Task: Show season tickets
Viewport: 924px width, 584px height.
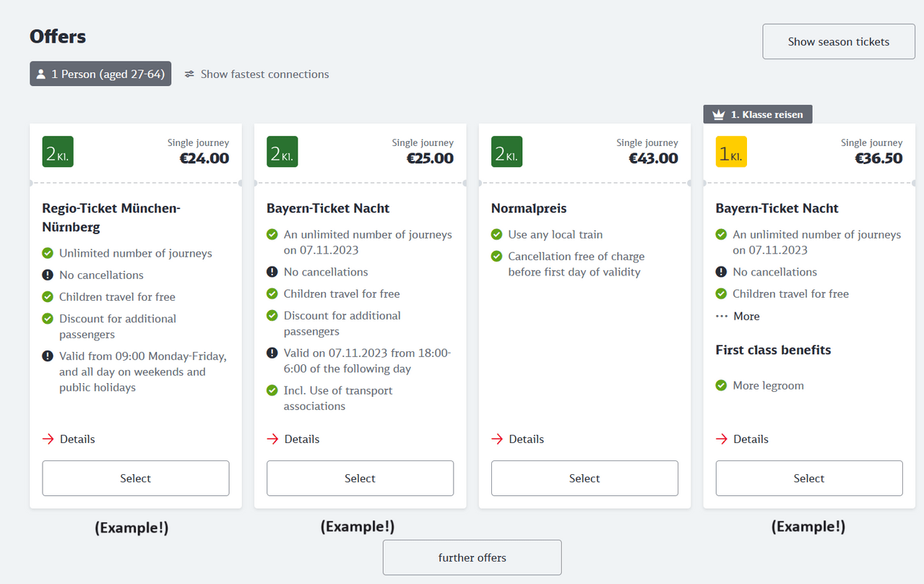Action: tap(839, 41)
